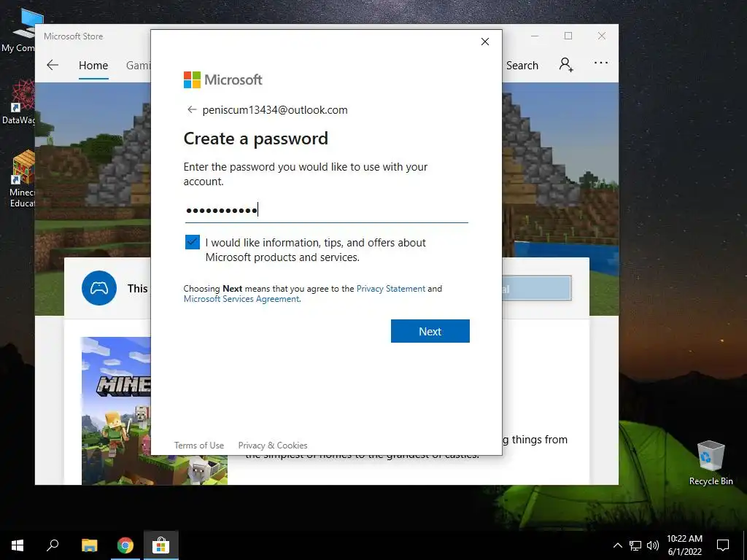Click the blue game controller icon
This screenshot has width=747, height=560.
click(99, 288)
